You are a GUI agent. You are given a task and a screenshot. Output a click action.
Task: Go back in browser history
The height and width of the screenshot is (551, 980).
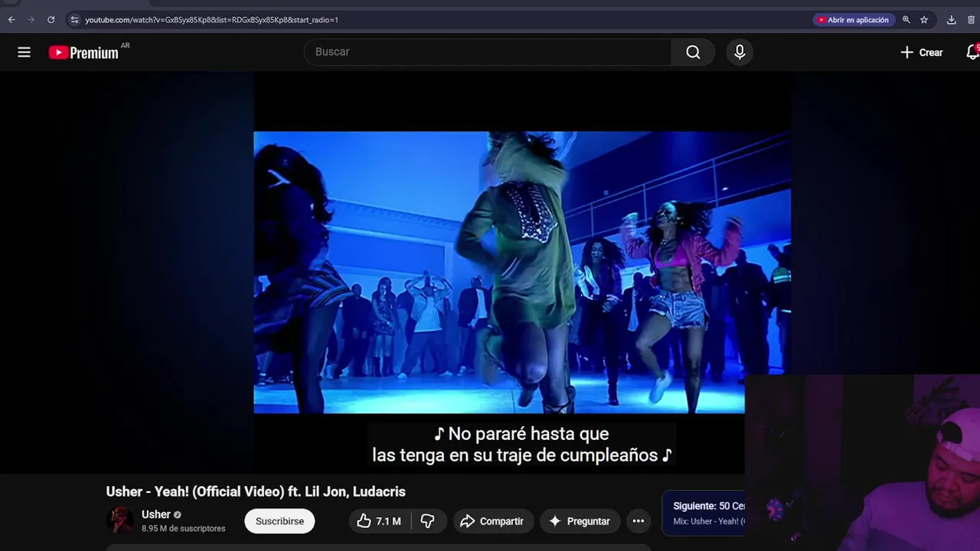point(11,20)
